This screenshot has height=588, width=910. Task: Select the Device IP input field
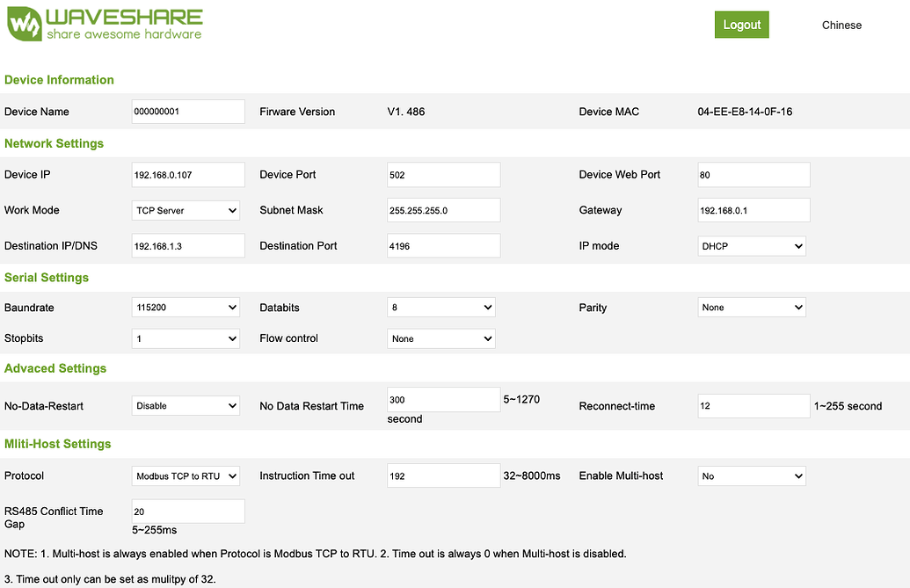(187, 174)
